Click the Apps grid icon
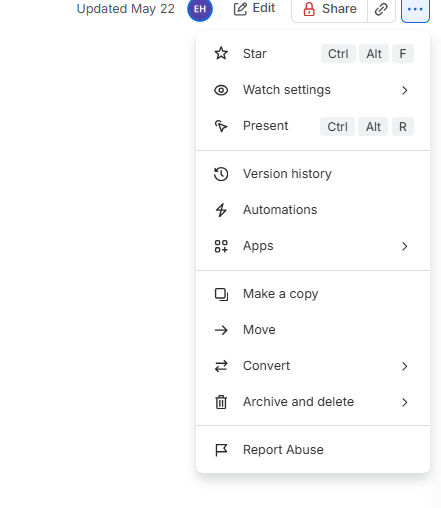The image size is (441, 508). tap(221, 246)
